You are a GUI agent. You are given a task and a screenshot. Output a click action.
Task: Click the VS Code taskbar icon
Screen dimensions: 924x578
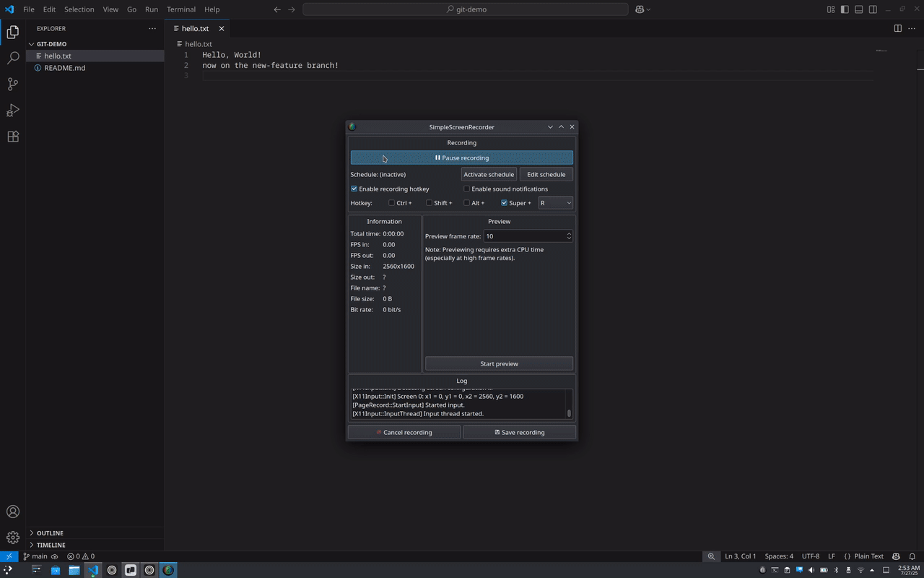[x=93, y=570]
